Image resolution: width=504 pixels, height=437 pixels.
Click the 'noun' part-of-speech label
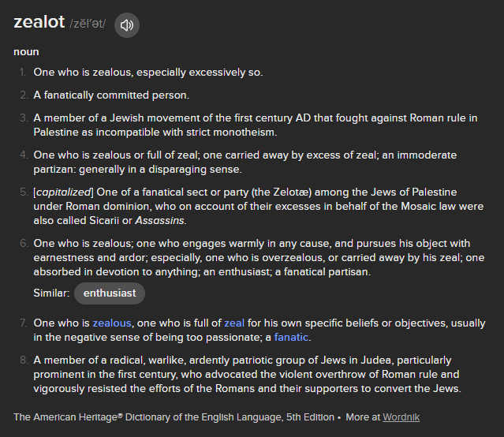26,52
